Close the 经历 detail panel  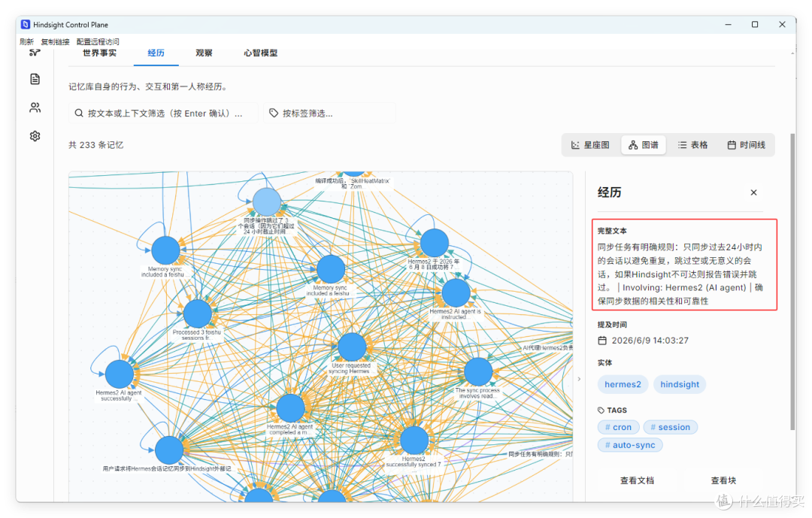click(x=753, y=192)
